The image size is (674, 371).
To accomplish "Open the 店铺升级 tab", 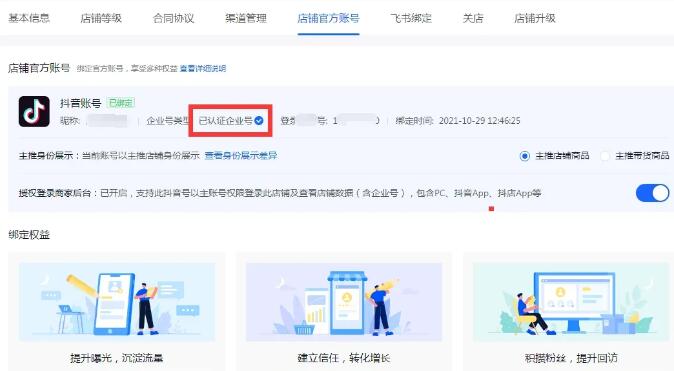I will tap(535, 18).
